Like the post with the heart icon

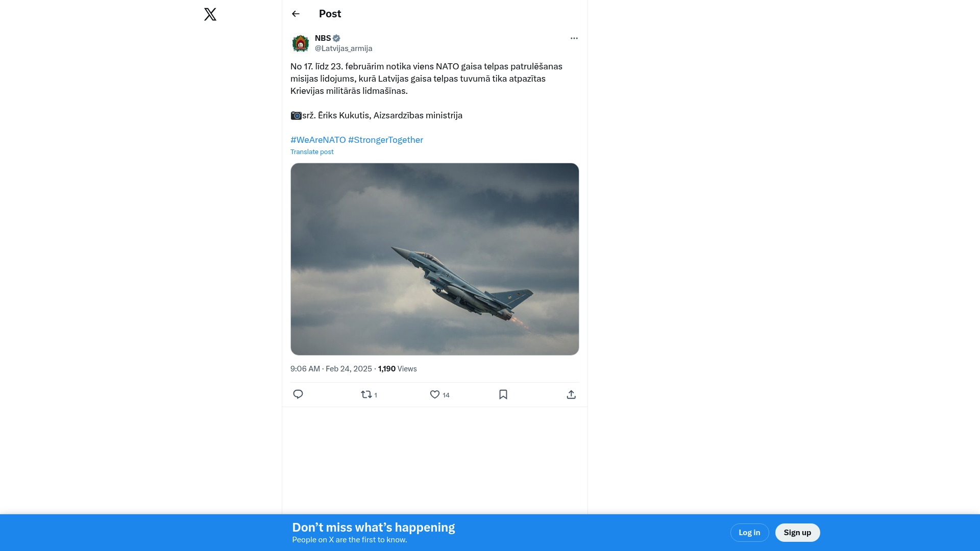click(435, 394)
